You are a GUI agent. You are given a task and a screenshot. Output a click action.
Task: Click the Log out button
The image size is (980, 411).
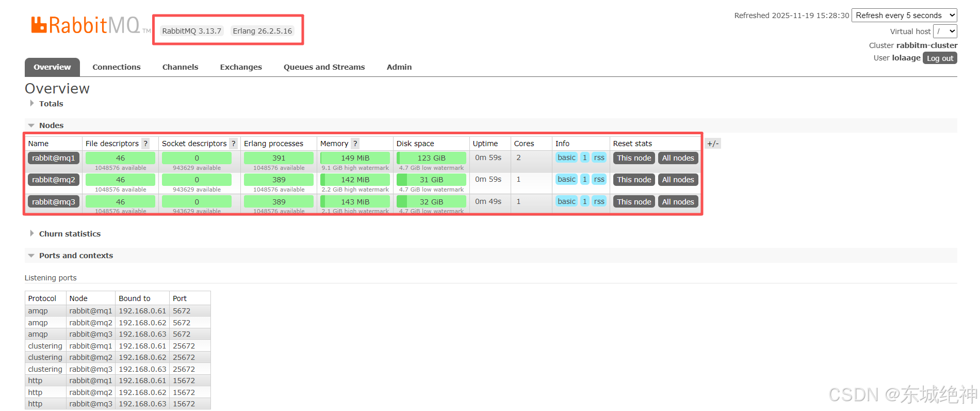tap(940, 58)
